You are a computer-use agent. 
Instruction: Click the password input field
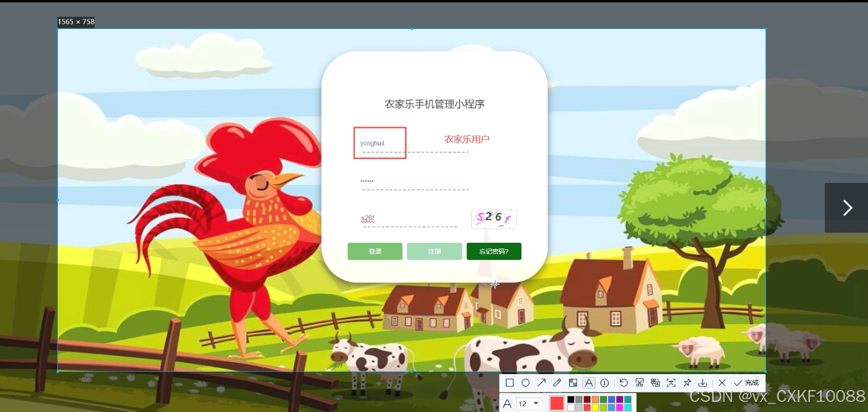[415, 181]
